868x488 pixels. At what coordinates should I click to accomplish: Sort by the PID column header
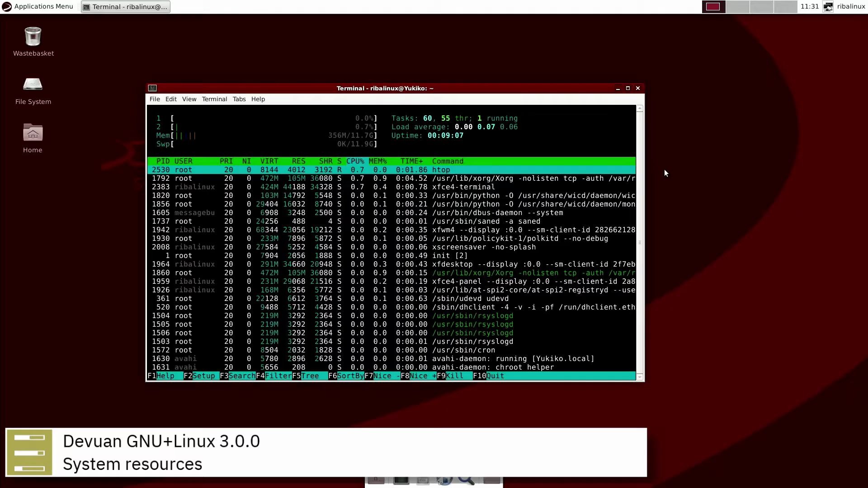coord(163,161)
